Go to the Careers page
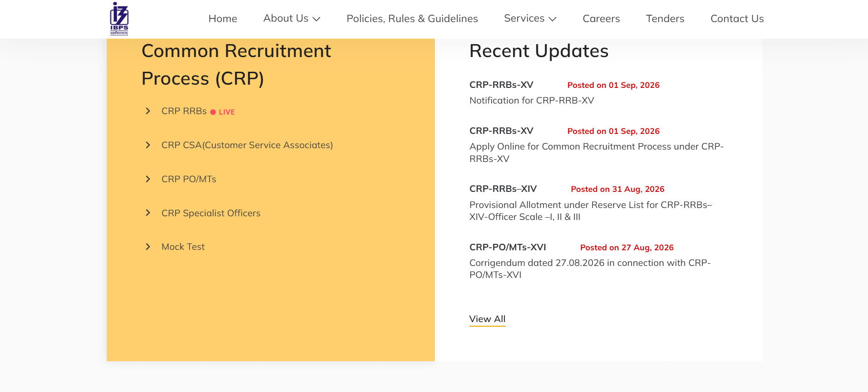The image size is (868, 392). [601, 19]
